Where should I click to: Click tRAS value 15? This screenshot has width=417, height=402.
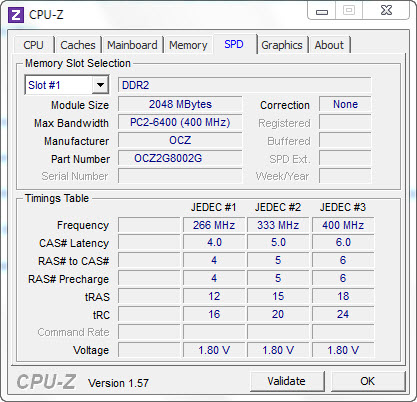point(278,296)
